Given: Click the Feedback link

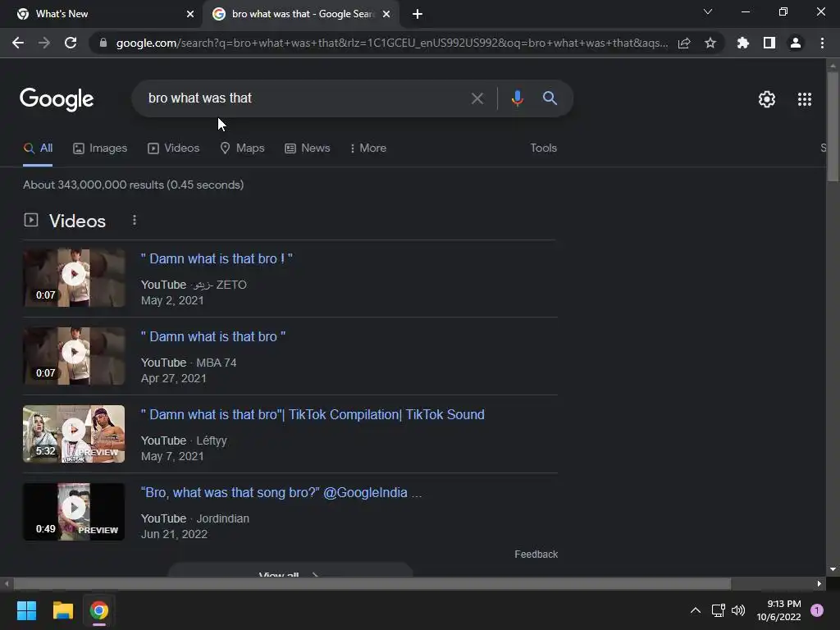Looking at the screenshot, I should (x=536, y=555).
